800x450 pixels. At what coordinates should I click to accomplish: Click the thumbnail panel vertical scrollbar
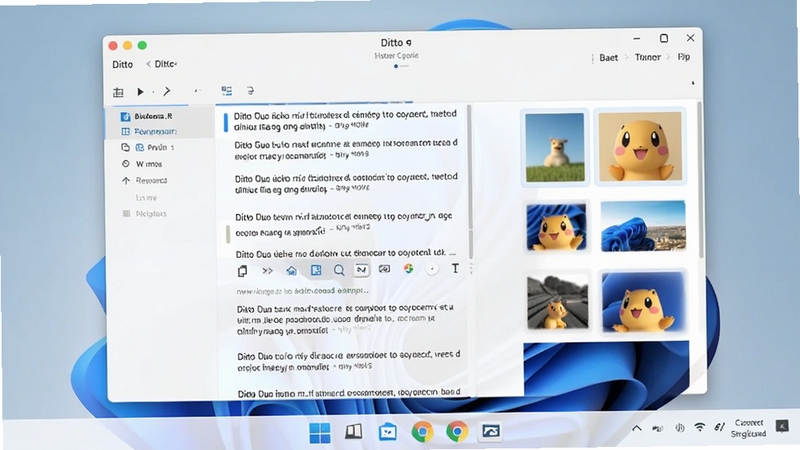coord(700,179)
